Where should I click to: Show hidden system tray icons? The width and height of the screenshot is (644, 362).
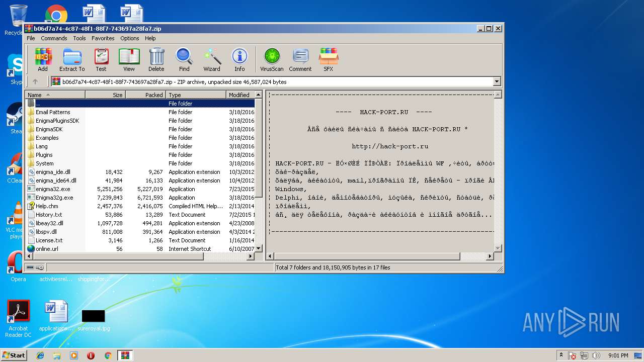[561, 355]
